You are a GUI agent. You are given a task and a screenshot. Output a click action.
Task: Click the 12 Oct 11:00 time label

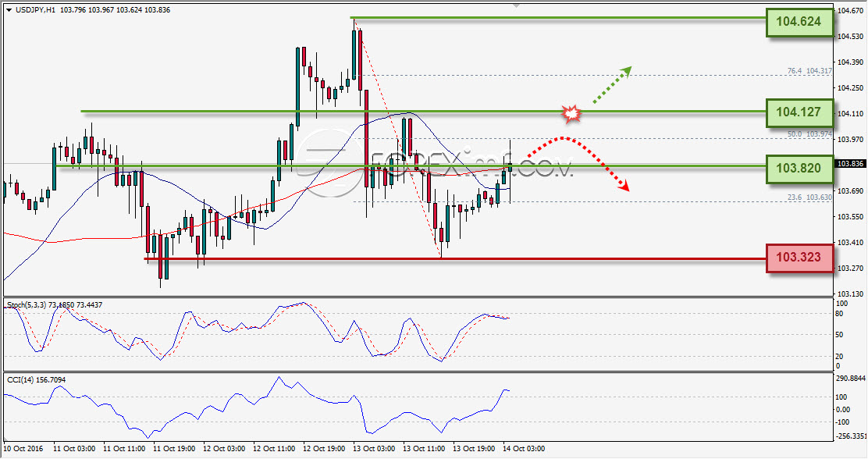(x=274, y=449)
